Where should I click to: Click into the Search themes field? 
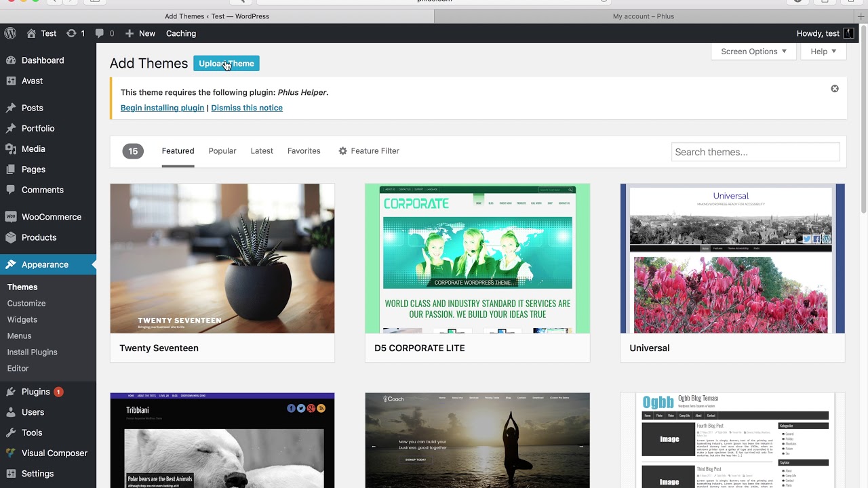(x=755, y=152)
